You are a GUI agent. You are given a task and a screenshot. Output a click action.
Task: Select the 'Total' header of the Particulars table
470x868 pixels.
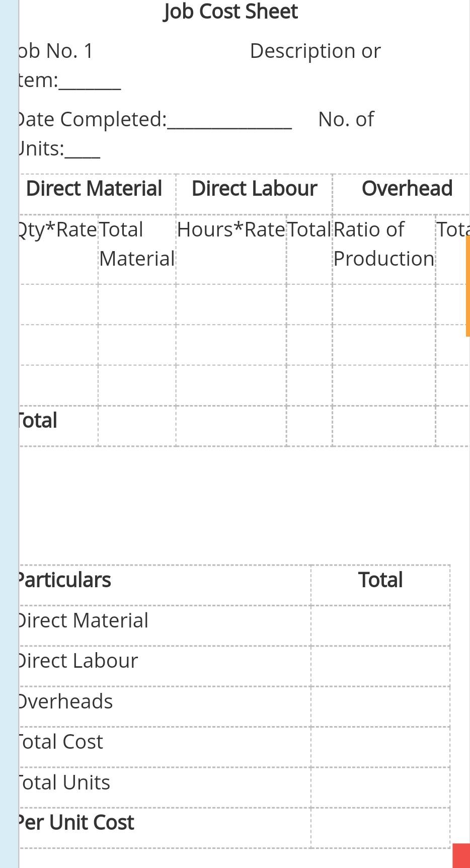click(x=380, y=580)
